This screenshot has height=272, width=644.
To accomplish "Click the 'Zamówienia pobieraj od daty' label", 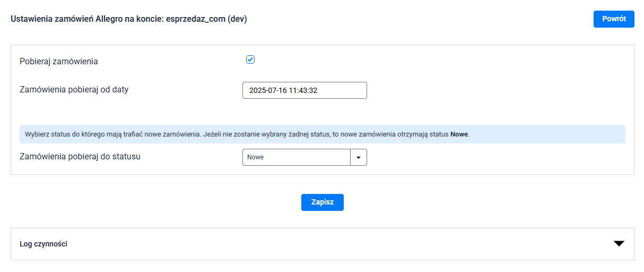I will 74,89.
